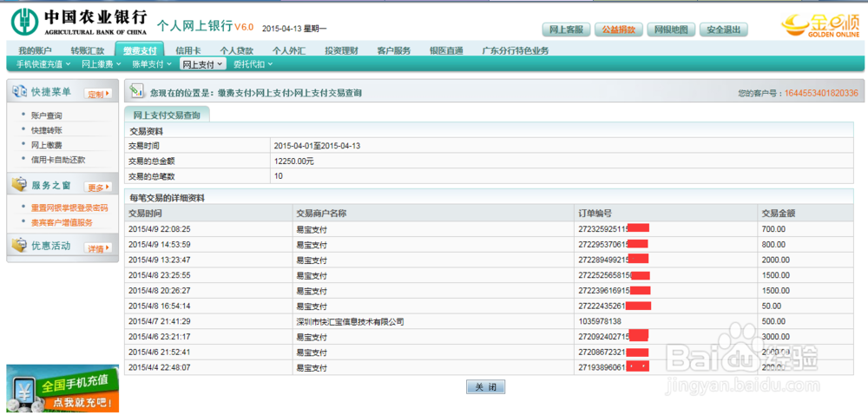Viewport: 868px width, 415px height.
Task: Open the 银医直通 tab
Action: pos(446,50)
